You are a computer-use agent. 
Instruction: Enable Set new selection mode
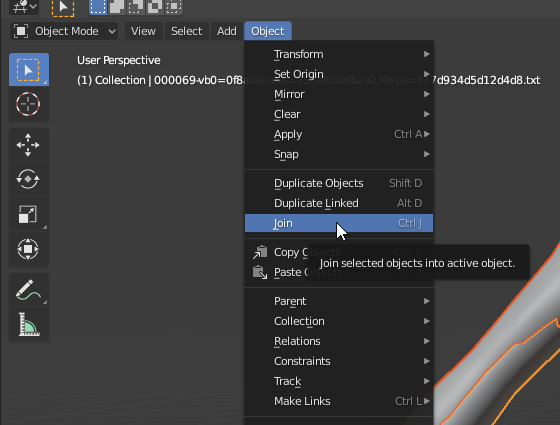click(98, 7)
